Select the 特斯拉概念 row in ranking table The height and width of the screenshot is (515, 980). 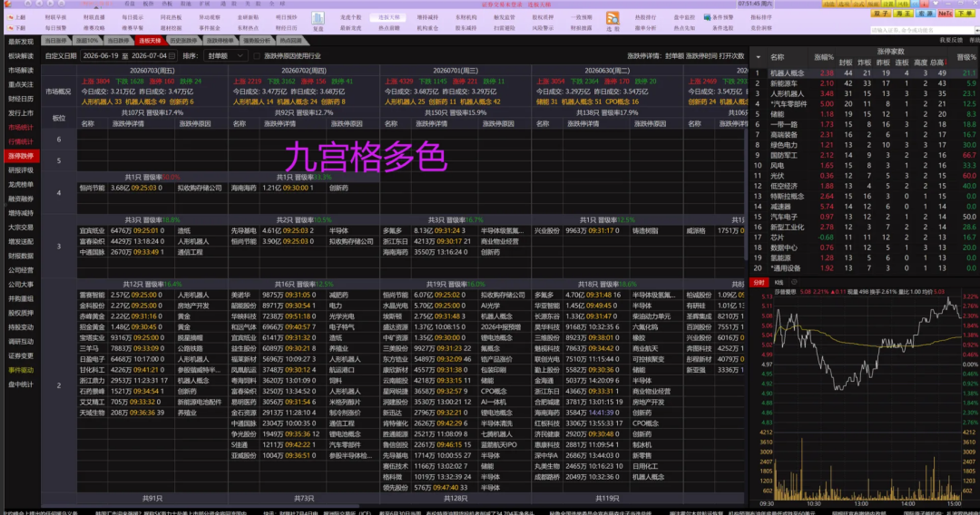click(865, 196)
